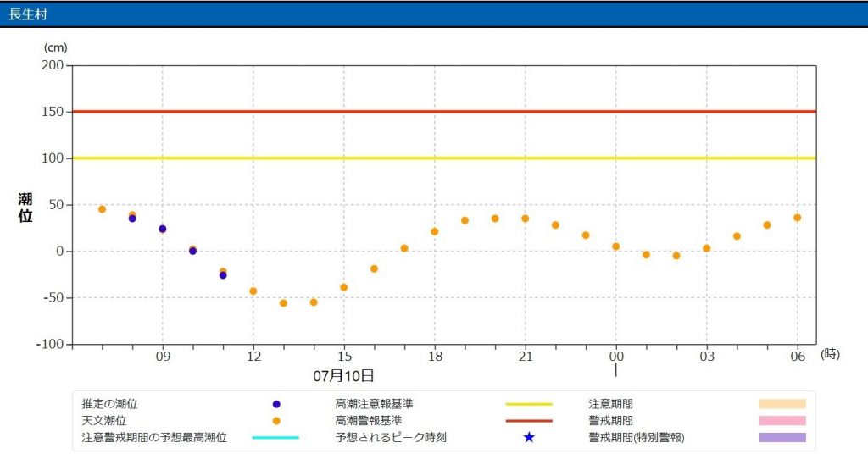Screen dimensions: 868x465
Task: Click the 12 hour x-axis label
Action: [x=253, y=357]
